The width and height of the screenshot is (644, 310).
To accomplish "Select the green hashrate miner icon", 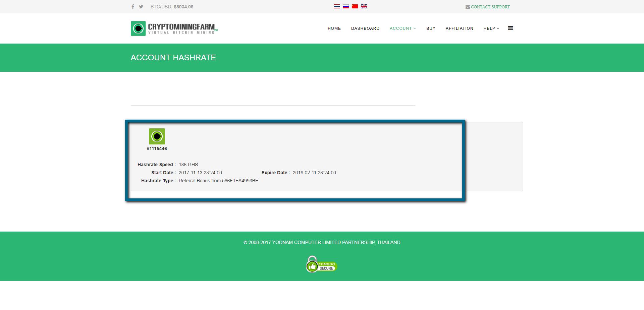I will (x=157, y=136).
